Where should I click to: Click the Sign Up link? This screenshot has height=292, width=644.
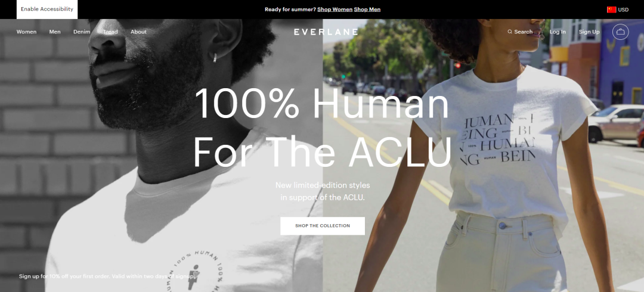pos(589,32)
